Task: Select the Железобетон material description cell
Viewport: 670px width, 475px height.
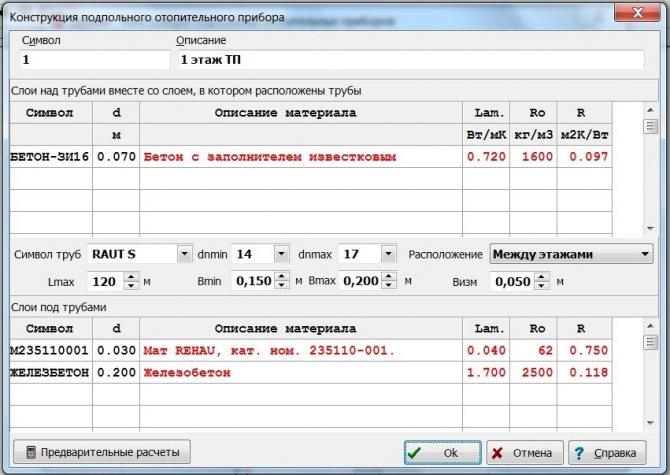Action: point(300,372)
